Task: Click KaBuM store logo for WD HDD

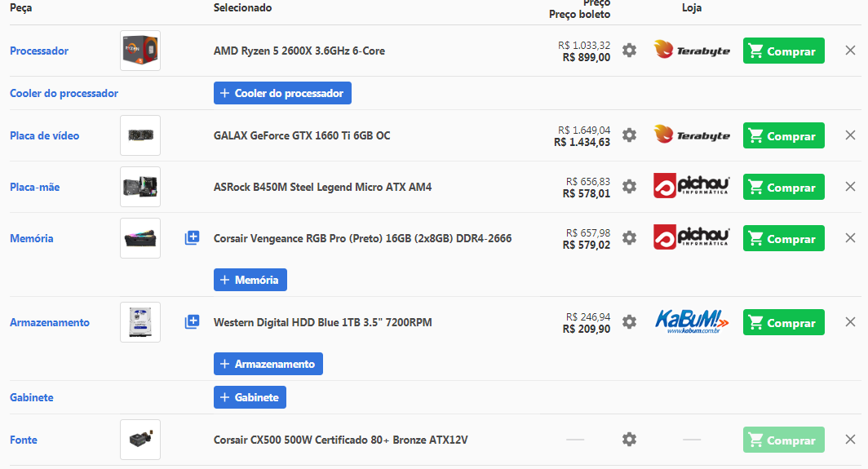Action: pyautogui.click(x=692, y=322)
